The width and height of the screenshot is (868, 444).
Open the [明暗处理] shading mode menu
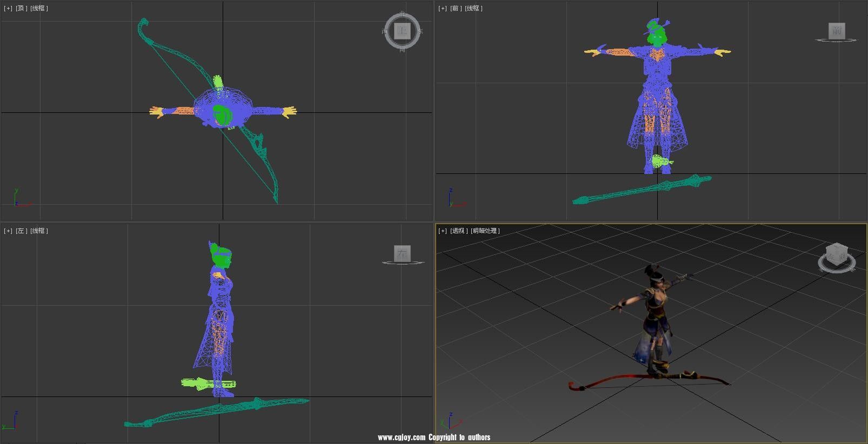pyautogui.click(x=485, y=231)
